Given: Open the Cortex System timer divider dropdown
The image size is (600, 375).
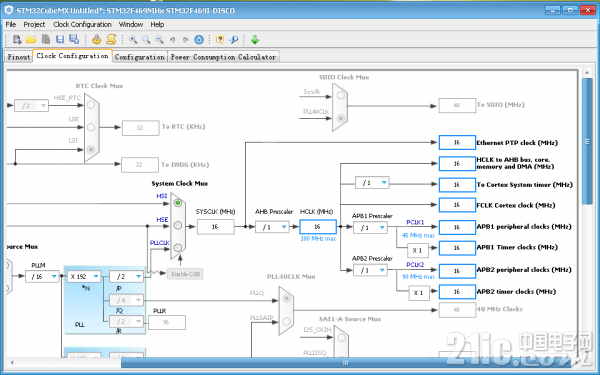Looking at the screenshot, I should click(372, 183).
